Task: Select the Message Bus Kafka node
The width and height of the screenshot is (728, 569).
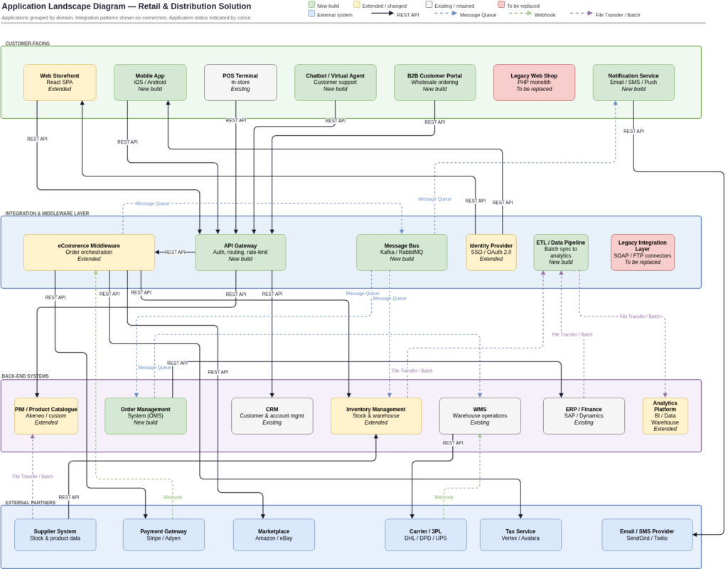Action: pos(401,252)
